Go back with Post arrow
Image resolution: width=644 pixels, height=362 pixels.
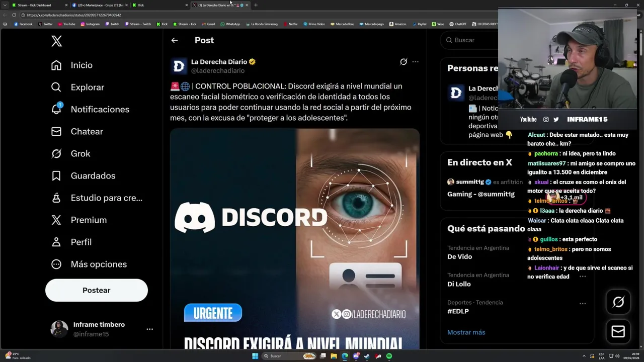point(175,40)
